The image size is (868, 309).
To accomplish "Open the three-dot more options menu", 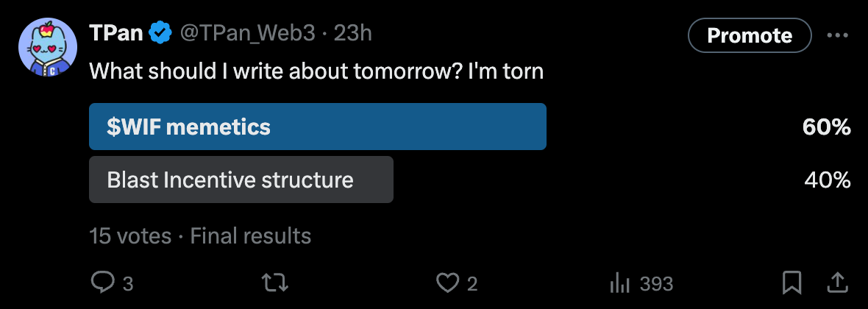I will [838, 35].
